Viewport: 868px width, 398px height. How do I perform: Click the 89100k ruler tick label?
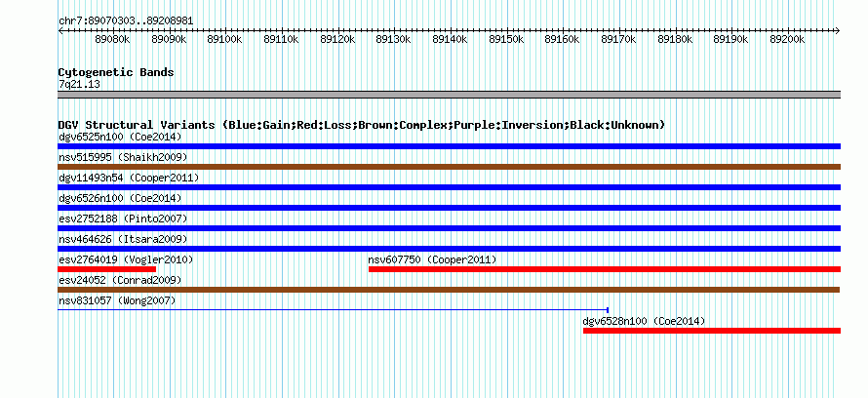(224, 39)
